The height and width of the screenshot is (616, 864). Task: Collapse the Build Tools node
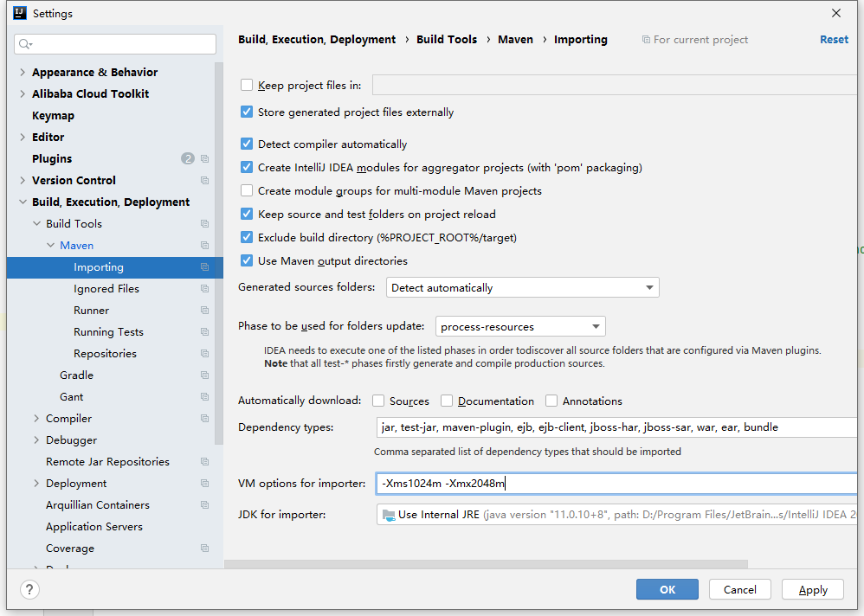pos(36,224)
